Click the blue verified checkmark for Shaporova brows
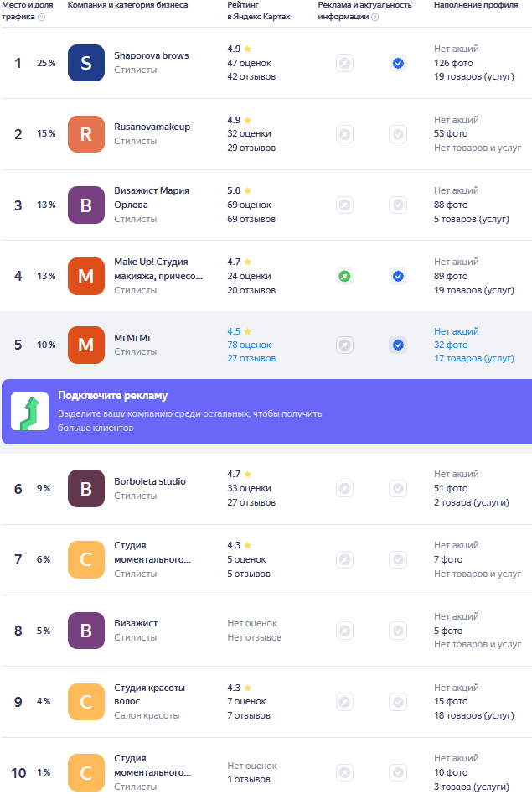 tap(398, 63)
